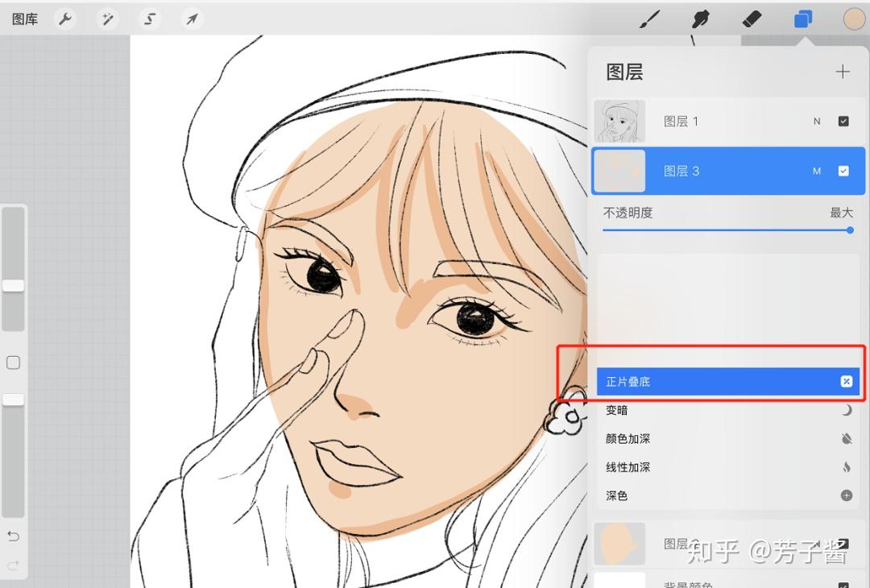Toggle the Layers panel icon
This screenshot has width=870, height=588.
click(x=803, y=19)
